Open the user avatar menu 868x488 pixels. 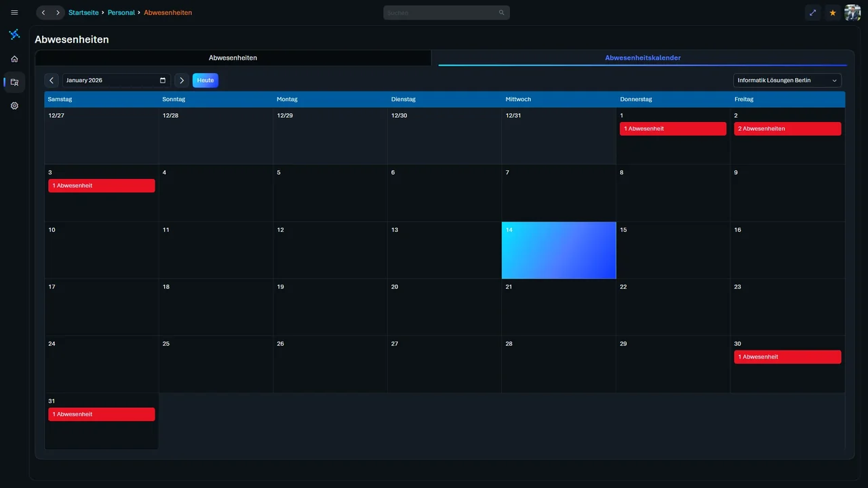click(852, 13)
